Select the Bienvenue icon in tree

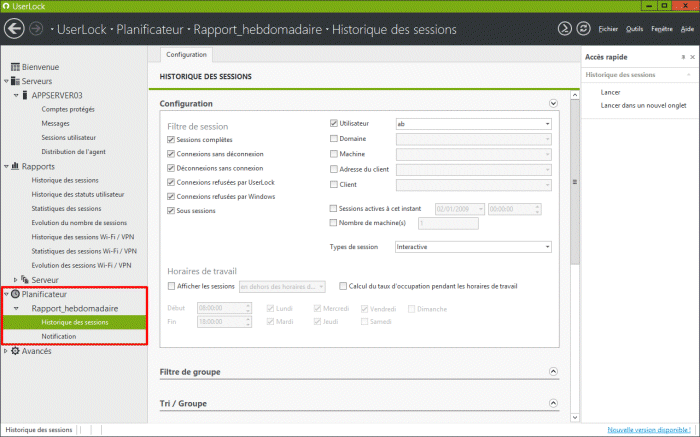pyautogui.click(x=15, y=67)
